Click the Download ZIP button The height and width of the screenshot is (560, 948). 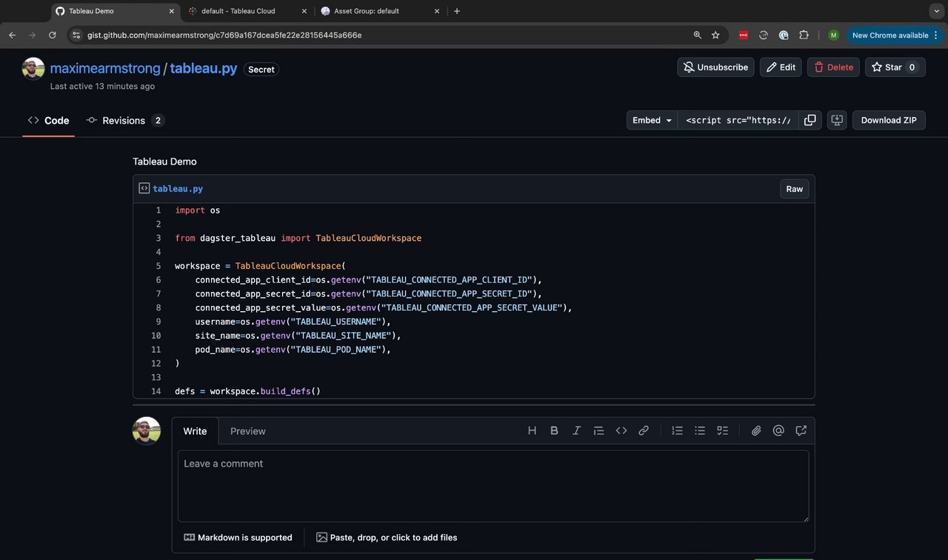(x=889, y=120)
